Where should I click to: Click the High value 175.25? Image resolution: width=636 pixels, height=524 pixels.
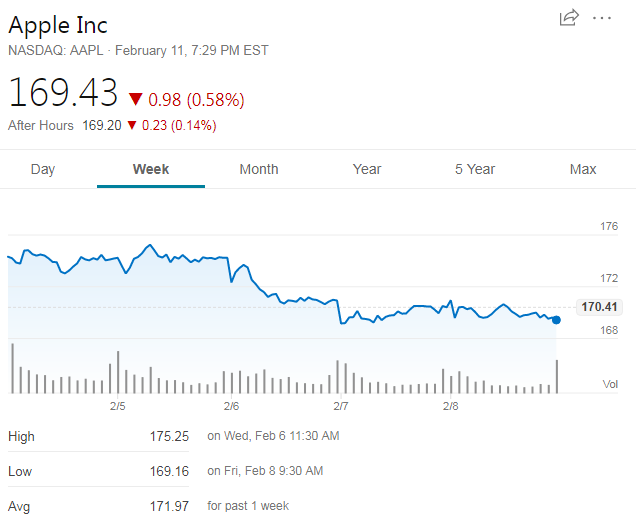169,436
